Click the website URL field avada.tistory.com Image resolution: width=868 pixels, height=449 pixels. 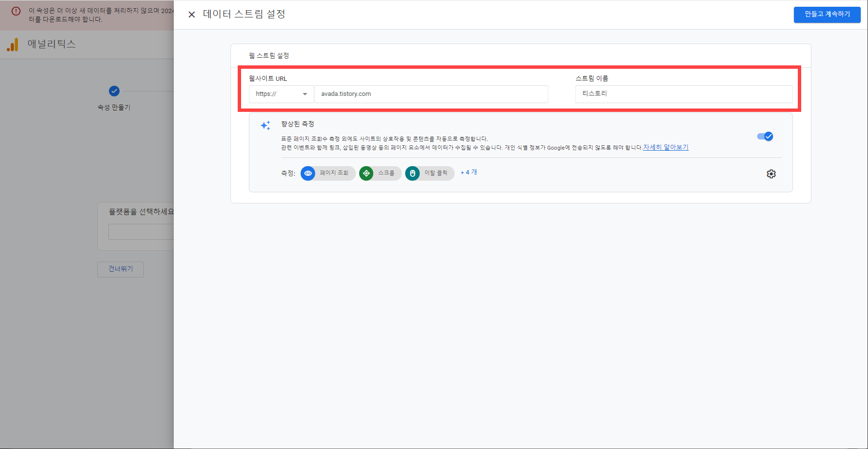431,94
